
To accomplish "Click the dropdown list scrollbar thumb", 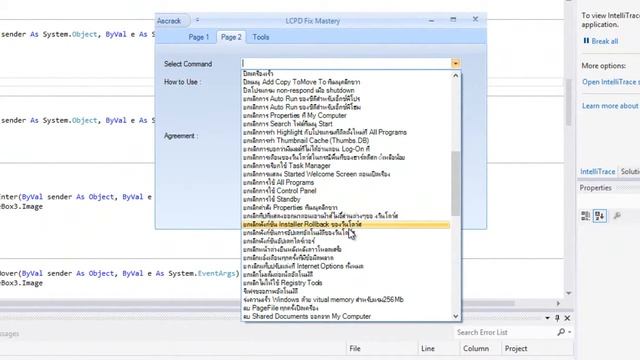I will point(456,183).
